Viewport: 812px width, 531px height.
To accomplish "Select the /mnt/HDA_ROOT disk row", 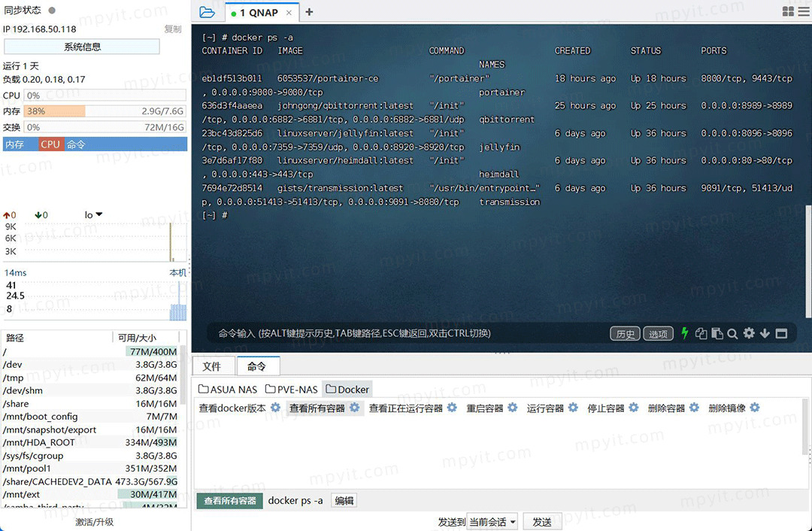I will click(90, 442).
